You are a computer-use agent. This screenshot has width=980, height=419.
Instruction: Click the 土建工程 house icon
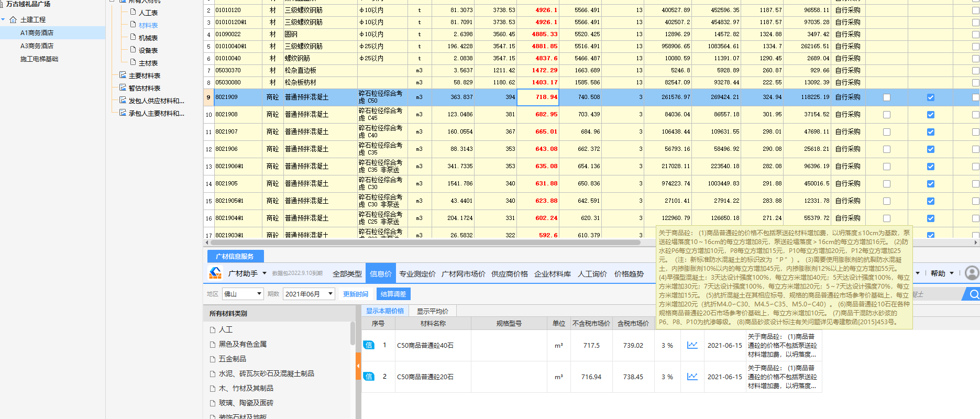click(x=13, y=19)
